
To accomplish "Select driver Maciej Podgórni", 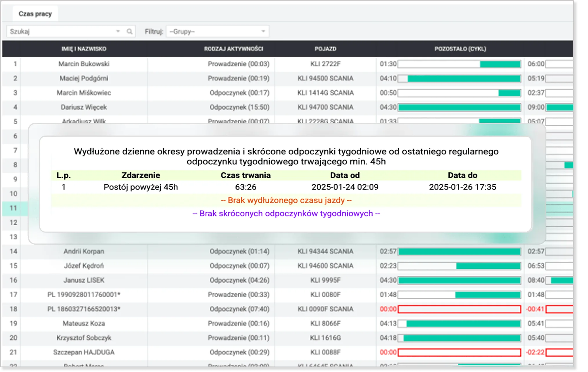I will (84, 78).
